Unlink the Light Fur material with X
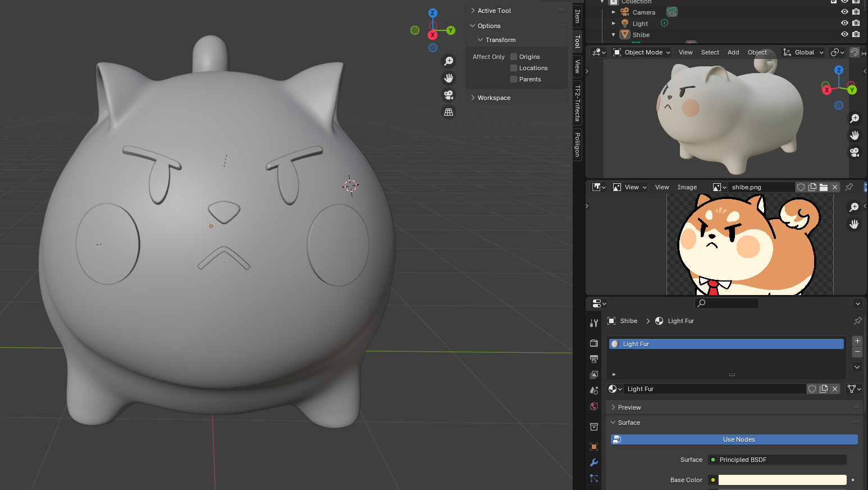The height and width of the screenshot is (490, 868). (835, 389)
